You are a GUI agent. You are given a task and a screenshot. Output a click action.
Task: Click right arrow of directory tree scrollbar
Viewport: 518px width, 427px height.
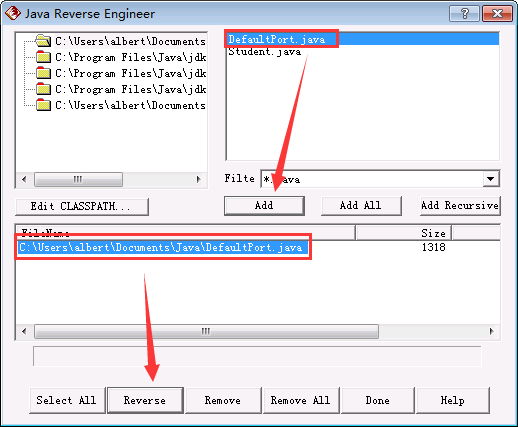point(199,179)
